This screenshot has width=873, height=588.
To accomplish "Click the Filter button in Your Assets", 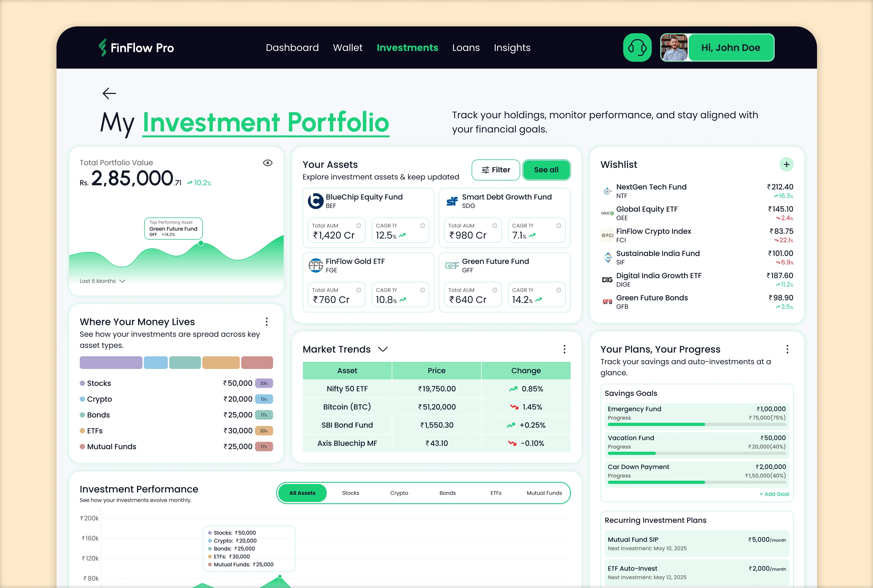I will (496, 170).
